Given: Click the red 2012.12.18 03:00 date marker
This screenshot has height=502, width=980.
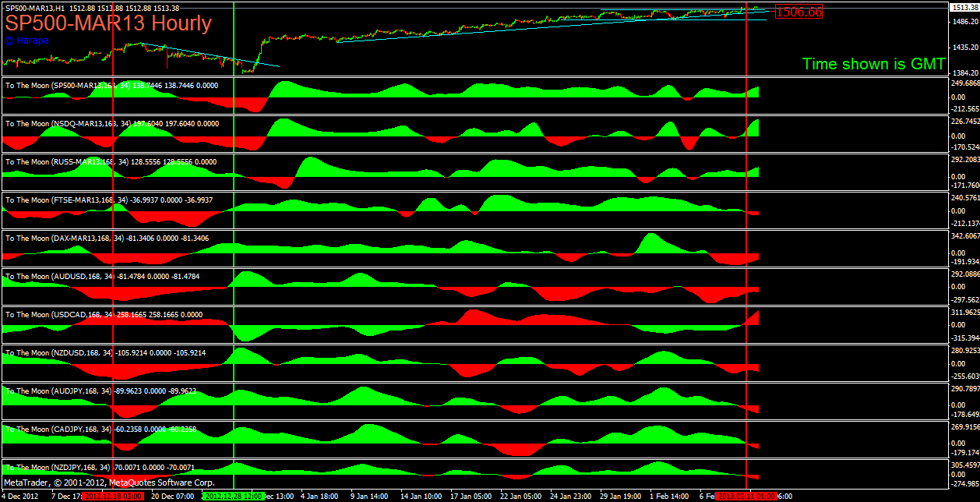Looking at the screenshot, I should 113,496.
